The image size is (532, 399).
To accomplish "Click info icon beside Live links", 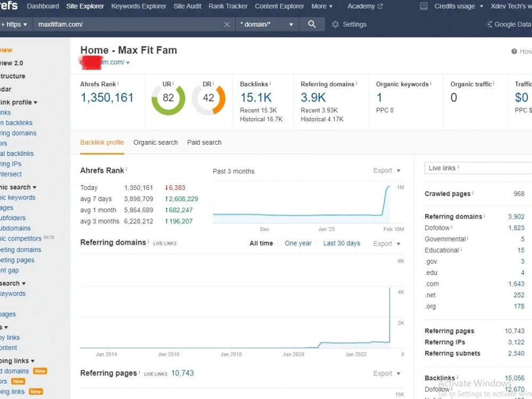I will (458, 167).
